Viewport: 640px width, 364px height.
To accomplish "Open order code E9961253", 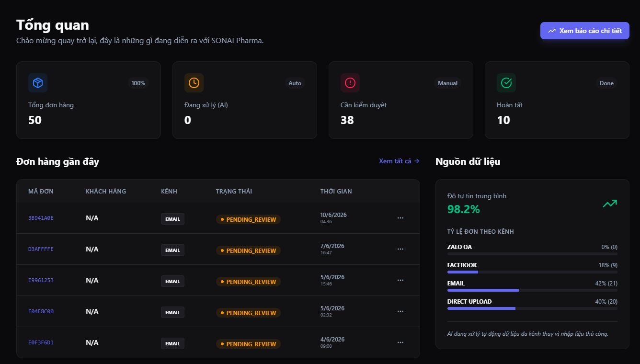I will [41, 280].
